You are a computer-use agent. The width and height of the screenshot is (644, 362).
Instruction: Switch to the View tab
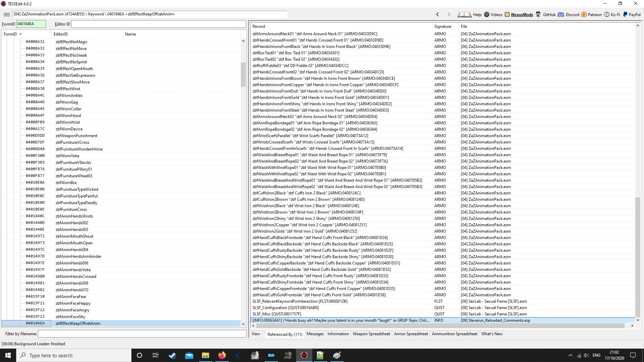[x=256, y=334]
